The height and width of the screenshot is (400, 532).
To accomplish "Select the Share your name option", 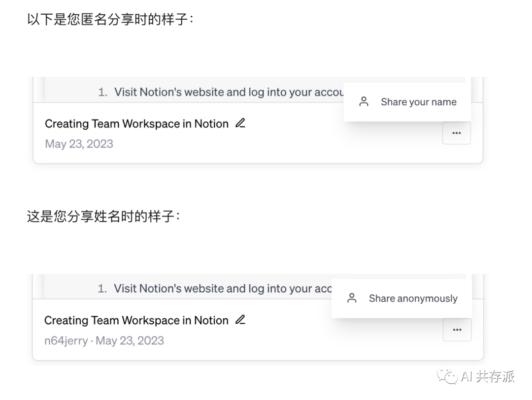I will 418,102.
